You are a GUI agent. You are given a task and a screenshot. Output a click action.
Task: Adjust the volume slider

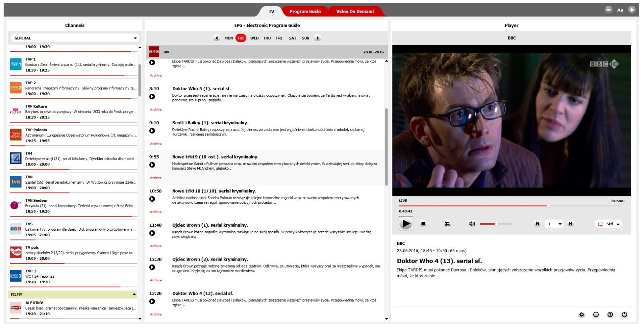click(x=496, y=224)
